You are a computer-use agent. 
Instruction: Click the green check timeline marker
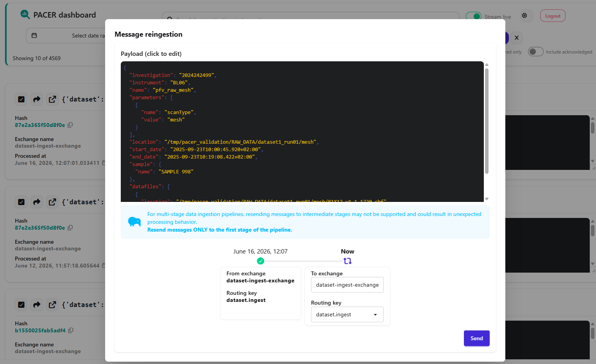[x=261, y=261]
